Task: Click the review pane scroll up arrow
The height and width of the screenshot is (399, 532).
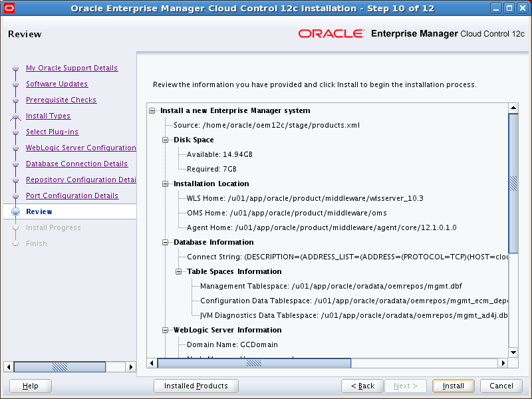Action: (x=513, y=108)
